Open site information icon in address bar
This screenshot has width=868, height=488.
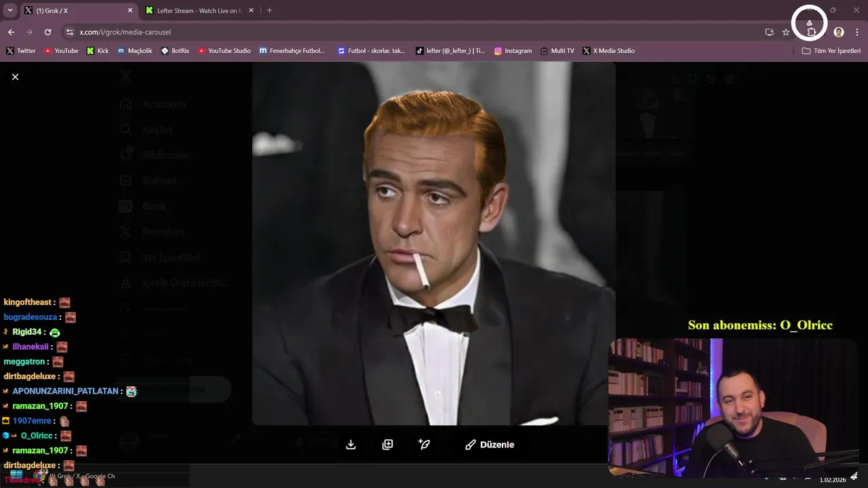point(69,32)
